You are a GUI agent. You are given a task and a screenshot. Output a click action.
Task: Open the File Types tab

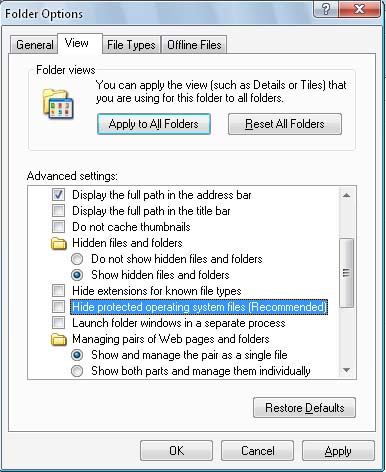131,45
